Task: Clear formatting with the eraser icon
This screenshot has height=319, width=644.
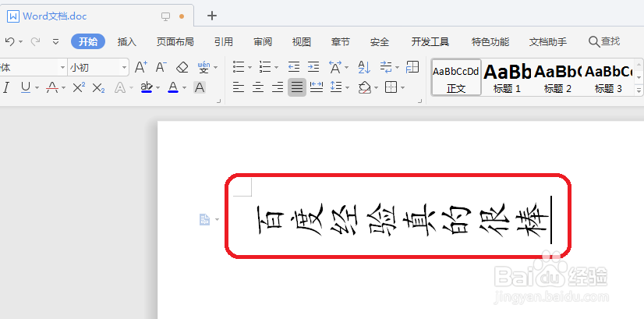Action: 182,67
